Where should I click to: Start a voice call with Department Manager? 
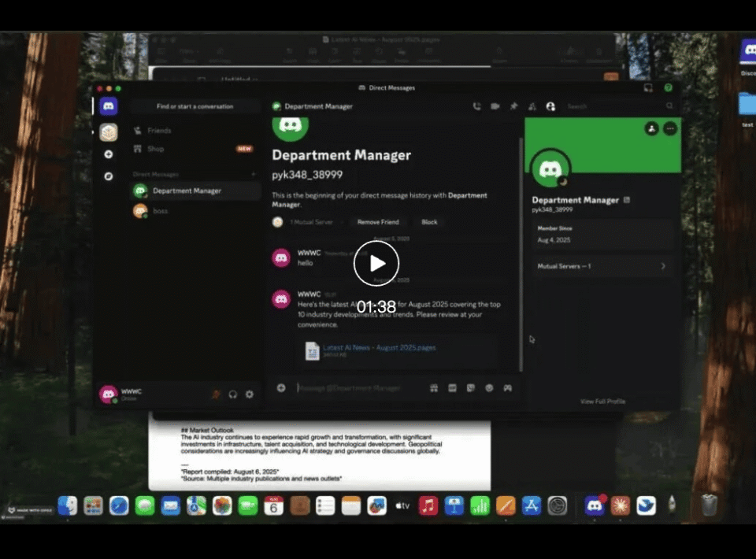[x=477, y=106]
